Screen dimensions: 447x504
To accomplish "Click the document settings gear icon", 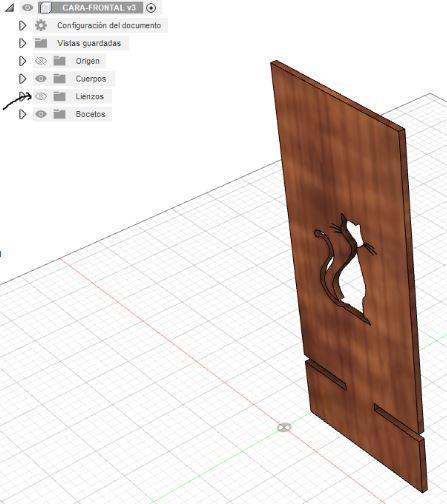I will coord(41,25).
